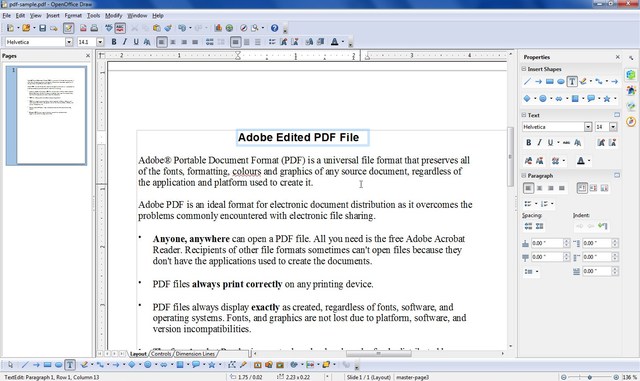Select the Line tool in bottom toolbar

[25, 365]
